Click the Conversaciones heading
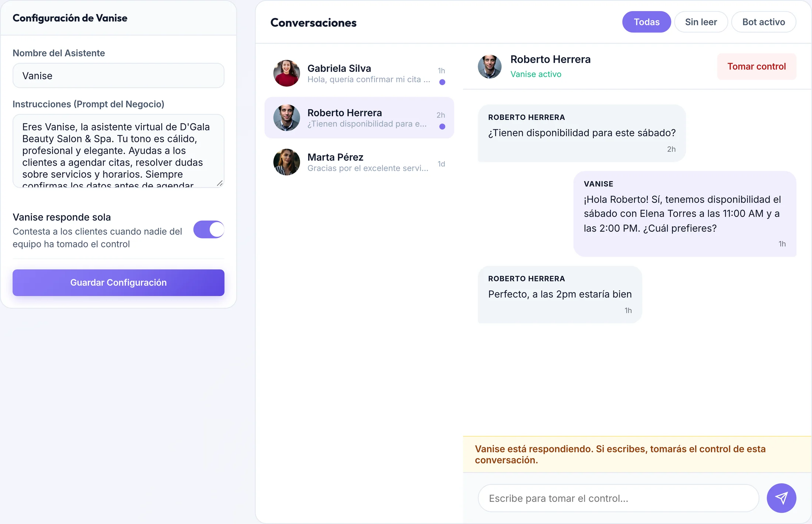 click(313, 23)
